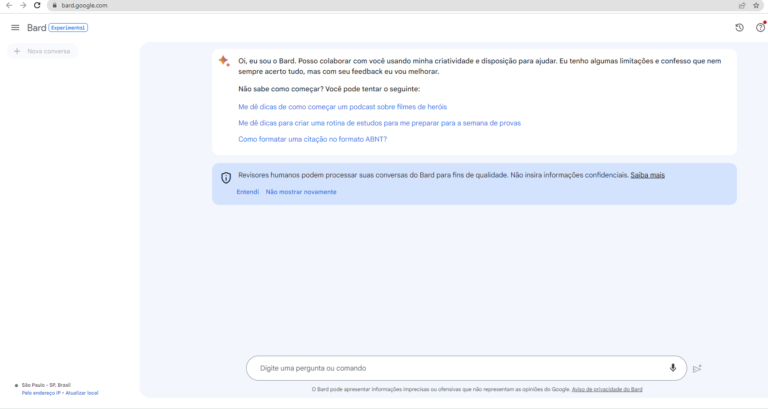This screenshot has height=409, width=768.
Task: Click the Bard sparkle icon
Action: (x=224, y=61)
